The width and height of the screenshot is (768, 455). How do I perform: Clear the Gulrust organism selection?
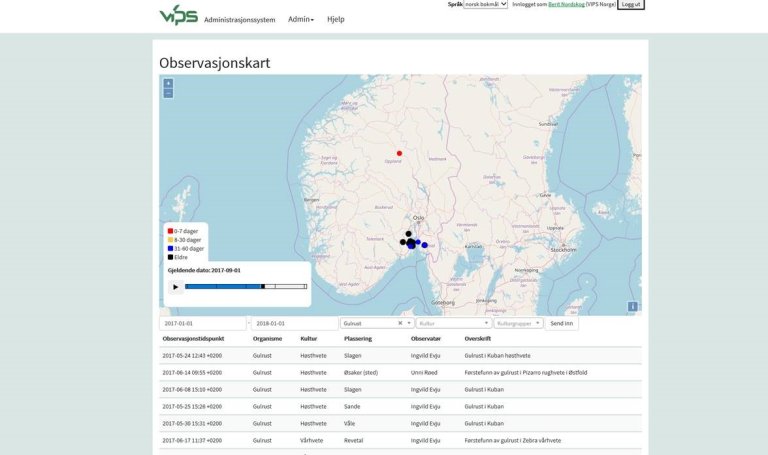(400, 323)
